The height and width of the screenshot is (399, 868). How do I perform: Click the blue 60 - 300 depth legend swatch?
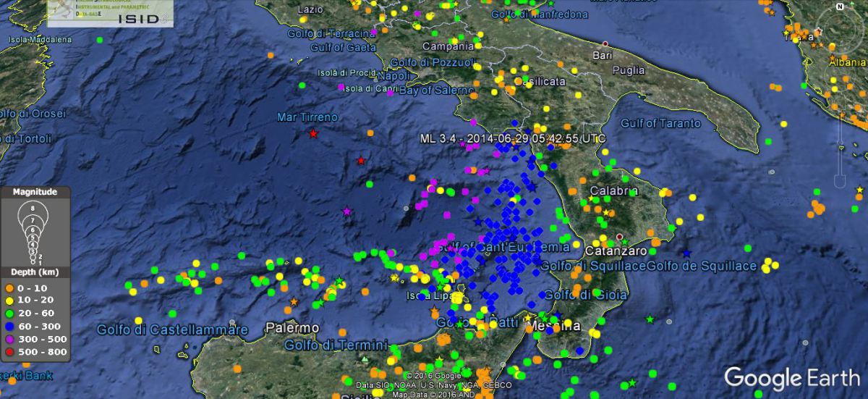pyautogui.click(x=9, y=325)
